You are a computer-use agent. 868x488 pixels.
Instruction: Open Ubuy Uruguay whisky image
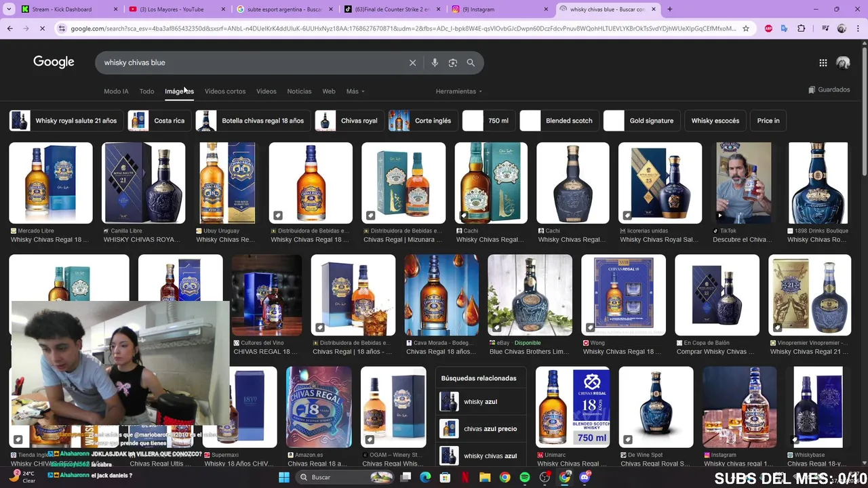pyautogui.click(x=227, y=183)
